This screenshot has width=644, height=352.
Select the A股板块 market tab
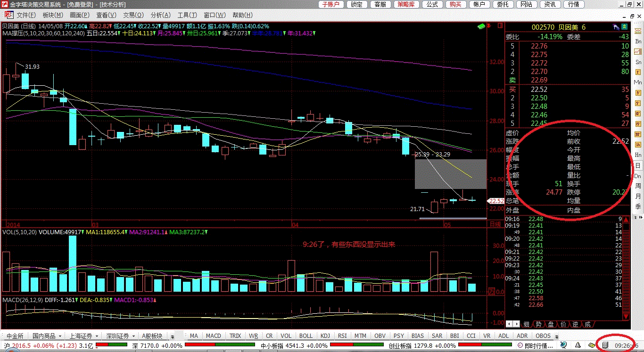(x=152, y=336)
